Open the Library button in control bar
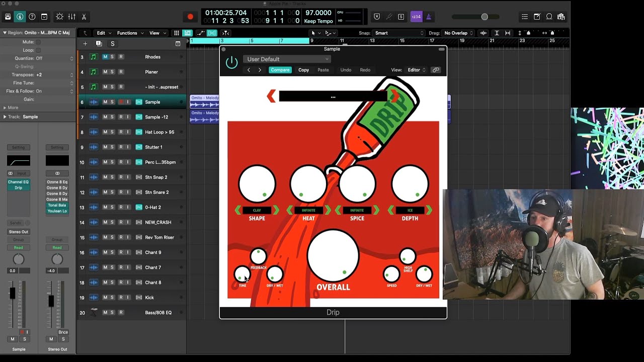This screenshot has height=362, width=644. coord(8,17)
